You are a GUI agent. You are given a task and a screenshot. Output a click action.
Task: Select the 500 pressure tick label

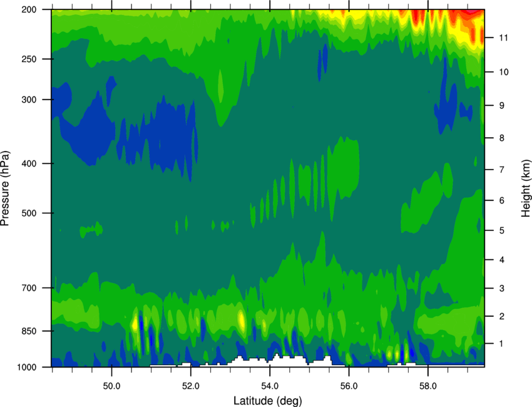(x=29, y=213)
